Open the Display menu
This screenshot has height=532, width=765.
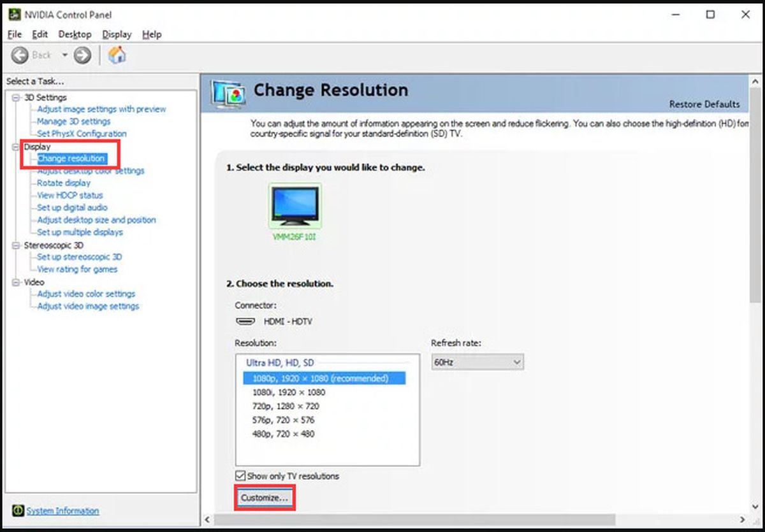117,34
